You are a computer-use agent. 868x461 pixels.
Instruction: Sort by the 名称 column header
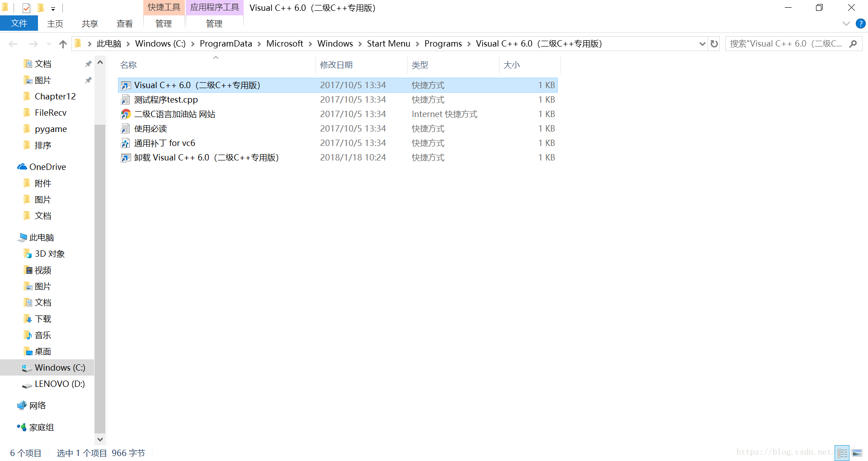[216, 65]
